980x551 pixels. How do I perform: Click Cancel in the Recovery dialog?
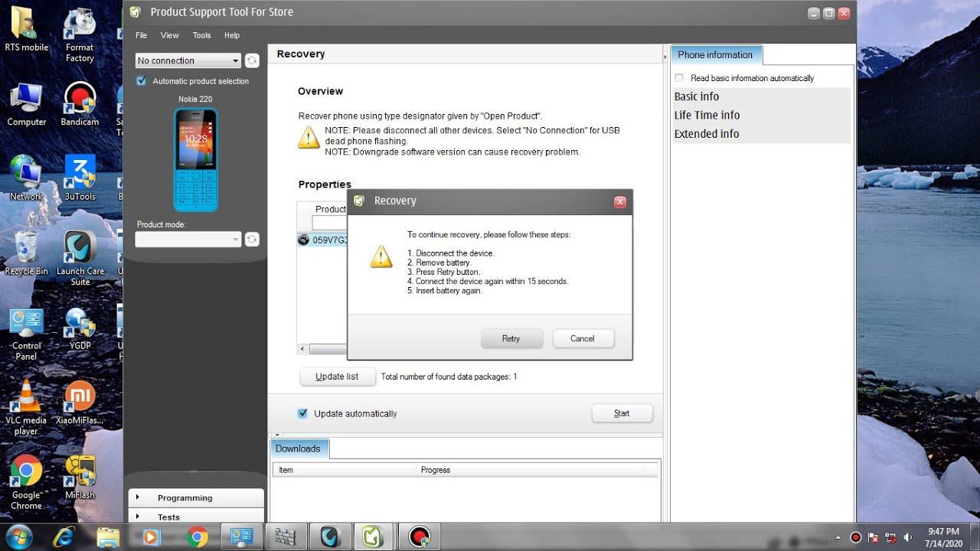583,338
